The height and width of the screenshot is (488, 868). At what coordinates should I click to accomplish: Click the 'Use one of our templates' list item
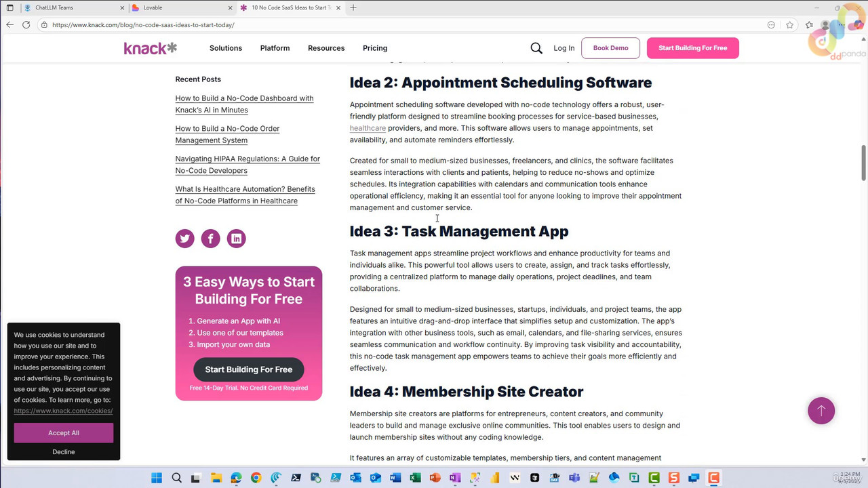[x=240, y=333]
